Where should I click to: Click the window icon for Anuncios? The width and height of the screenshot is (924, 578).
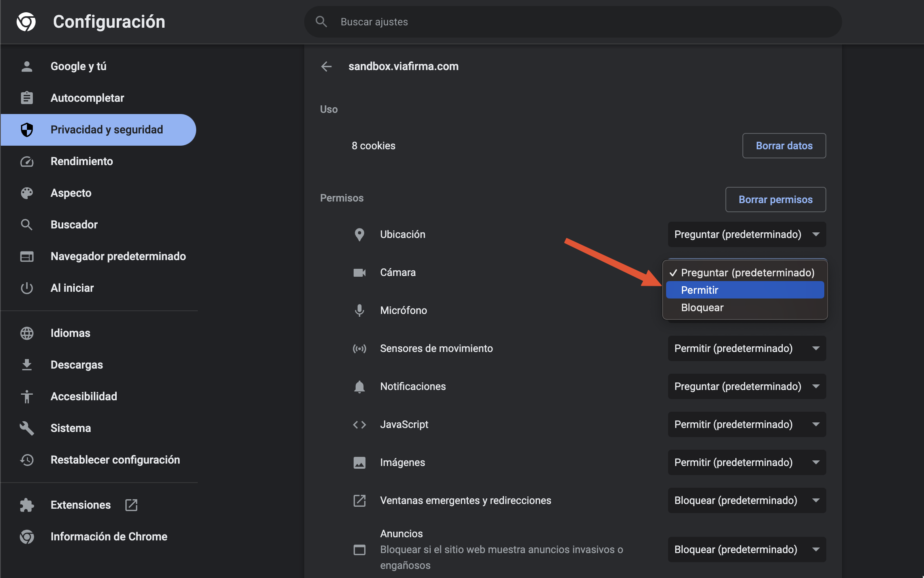coord(360,549)
